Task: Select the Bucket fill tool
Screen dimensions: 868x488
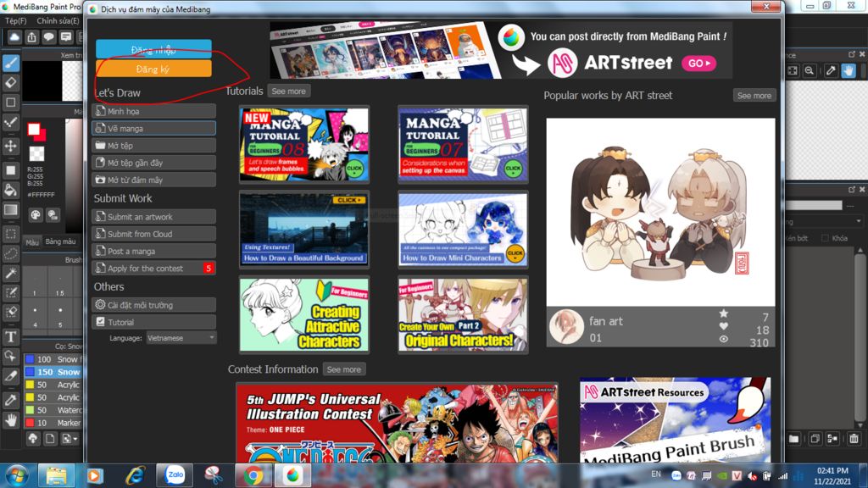Action: coord(10,190)
